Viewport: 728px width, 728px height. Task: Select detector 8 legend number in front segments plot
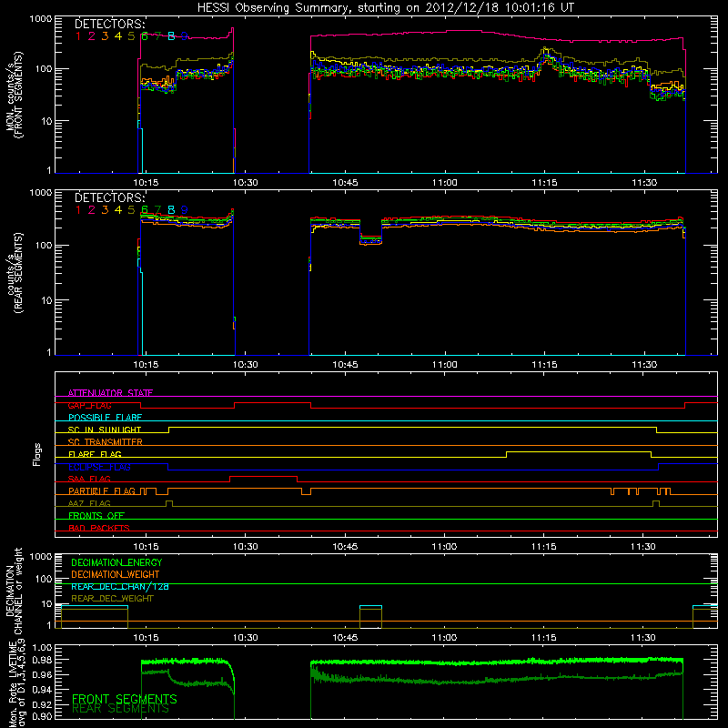pos(171,36)
